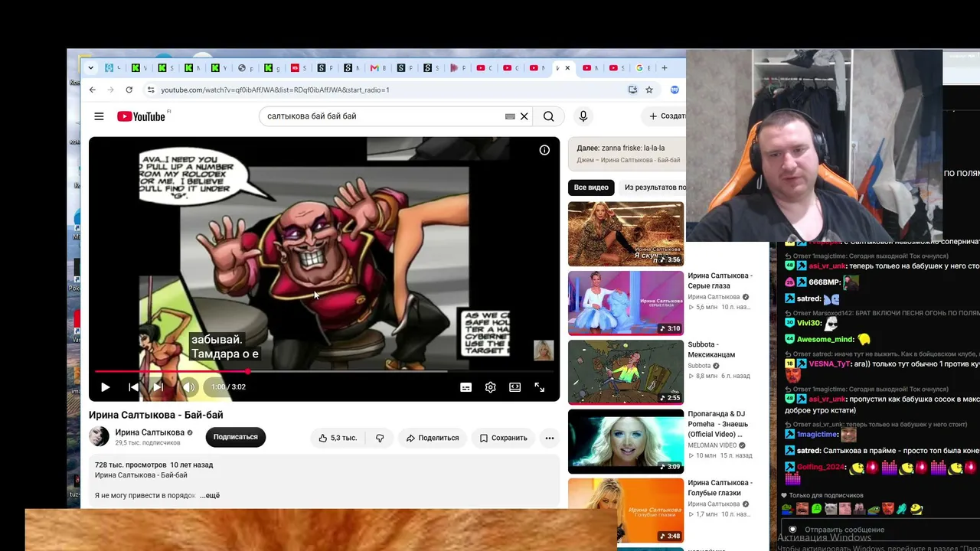The height and width of the screenshot is (551, 980).
Task: Open the Пропаганда & DJ Pomeha thumbnail
Action: (x=626, y=442)
